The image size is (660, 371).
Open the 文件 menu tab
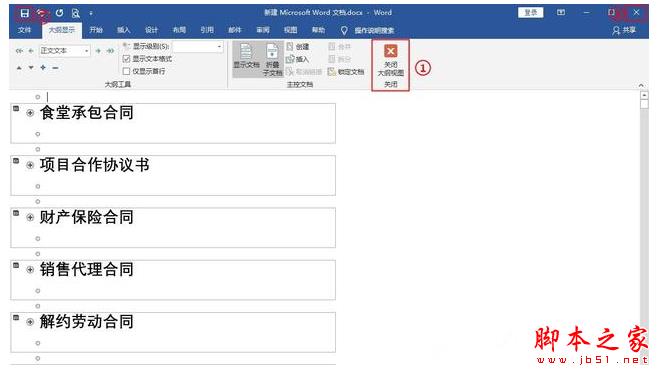point(24,30)
